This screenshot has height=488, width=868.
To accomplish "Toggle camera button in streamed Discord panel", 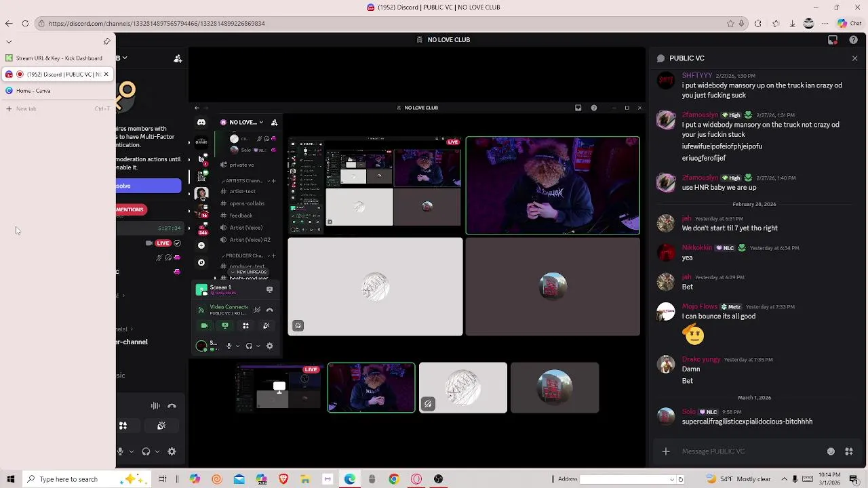I will point(204,326).
